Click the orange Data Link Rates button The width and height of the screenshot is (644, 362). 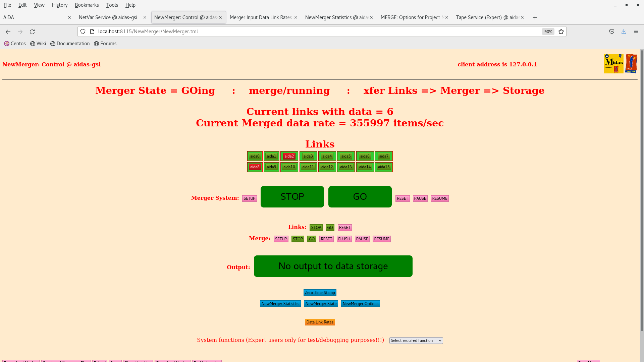tap(320, 322)
